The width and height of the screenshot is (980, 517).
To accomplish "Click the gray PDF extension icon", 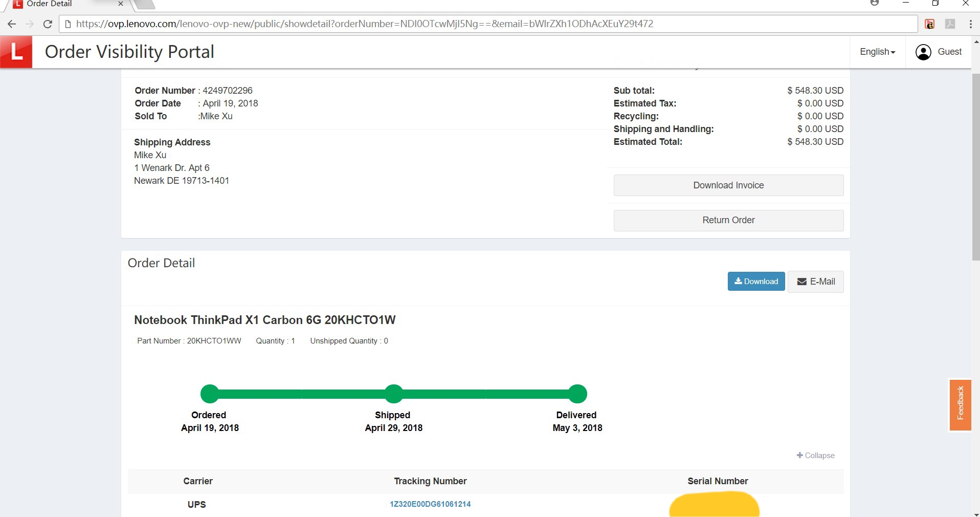I will 950,24.
